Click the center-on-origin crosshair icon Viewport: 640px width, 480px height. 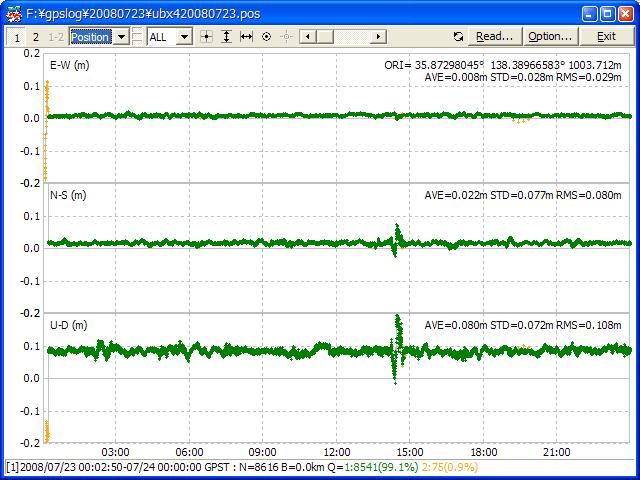[x=207, y=36]
